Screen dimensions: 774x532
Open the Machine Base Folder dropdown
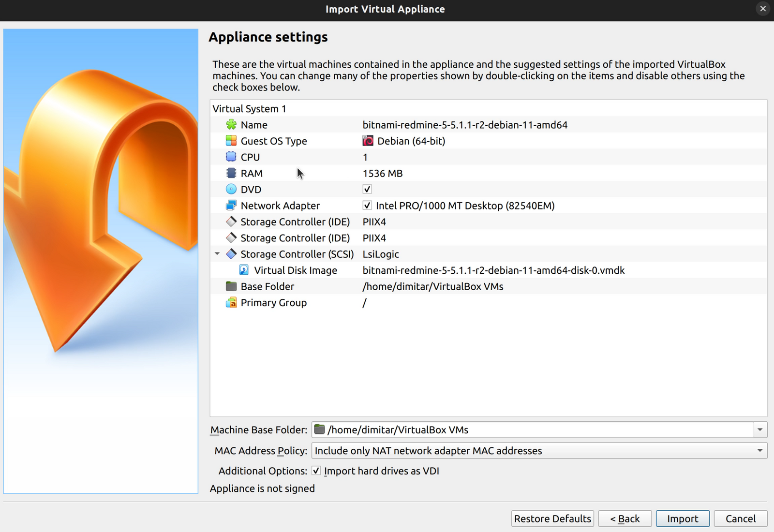[760, 429]
